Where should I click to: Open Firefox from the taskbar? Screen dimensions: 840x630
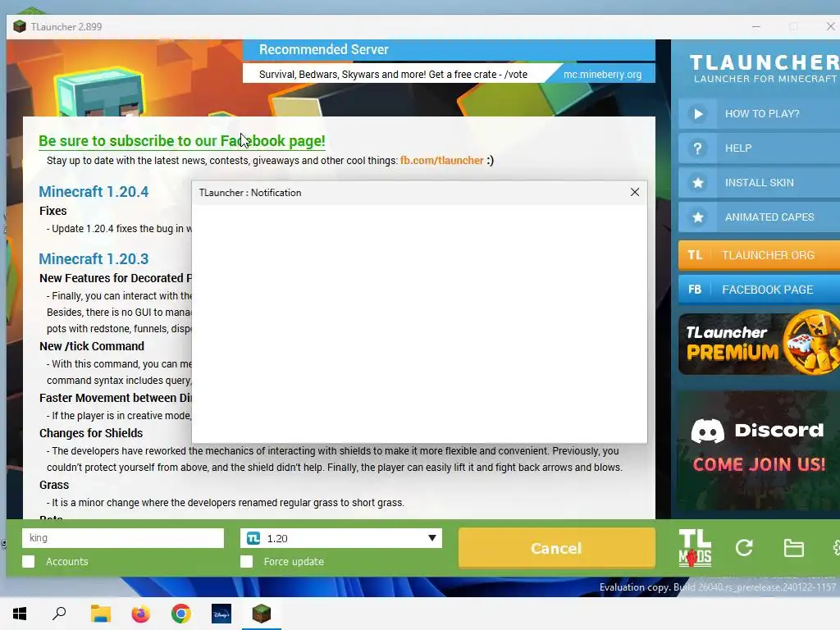pos(141,614)
